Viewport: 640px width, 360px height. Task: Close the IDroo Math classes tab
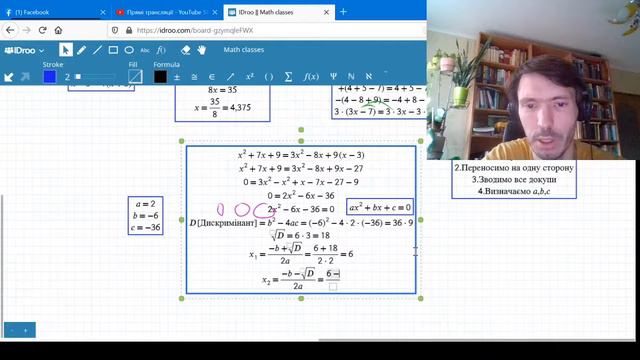click(x=327, y=12)
